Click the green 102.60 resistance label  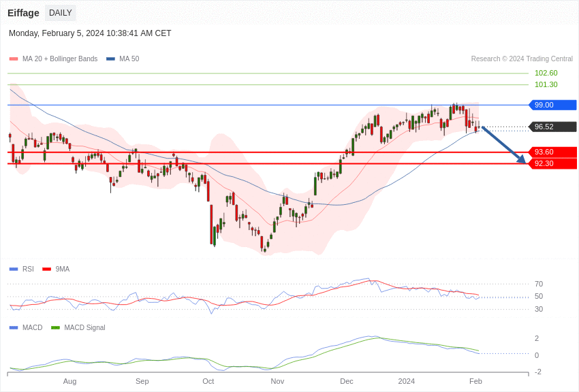[x=546, y=73]
